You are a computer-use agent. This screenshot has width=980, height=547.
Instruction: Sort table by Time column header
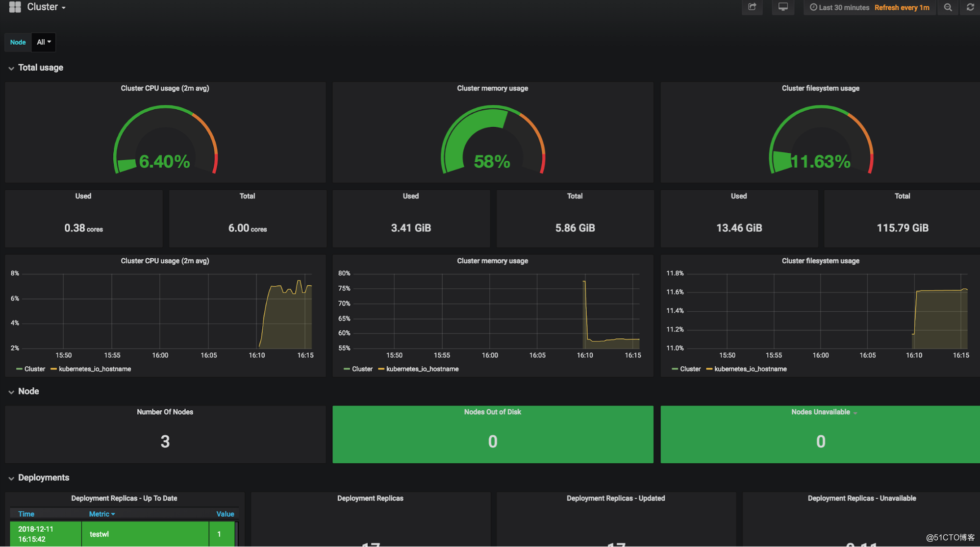(x=26, y=514)
